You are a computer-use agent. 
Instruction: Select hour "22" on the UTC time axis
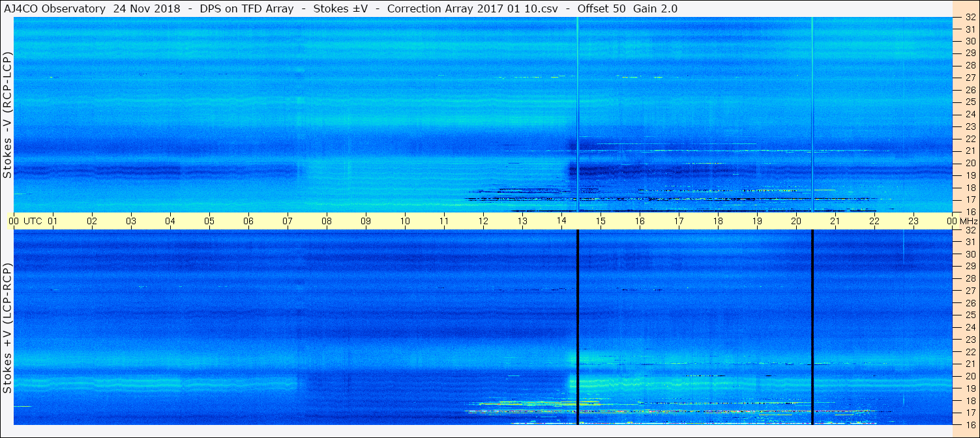(x=874, y=221)
